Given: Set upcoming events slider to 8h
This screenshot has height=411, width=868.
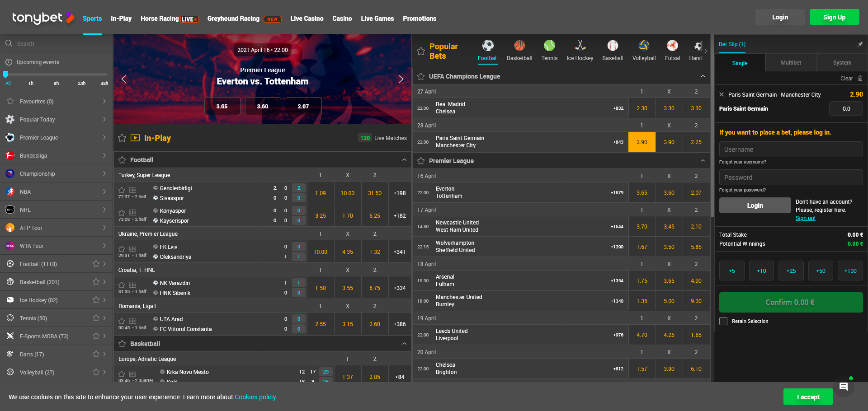Looking at the screenshot, I should pyautogui.click(x=56, y=83).
